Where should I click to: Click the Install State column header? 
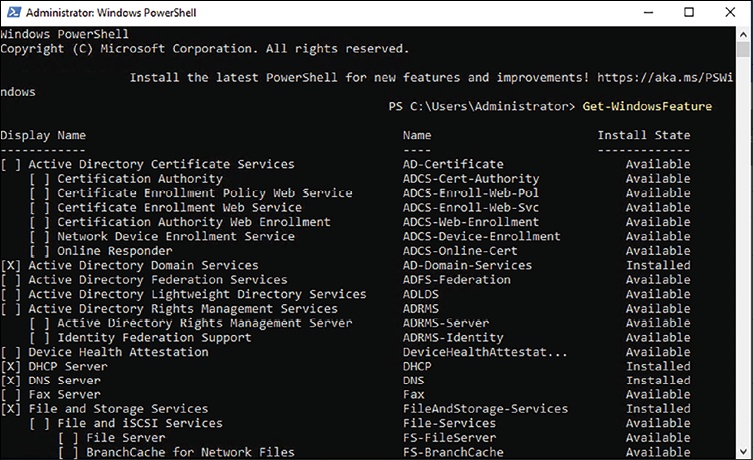pyautogui.click(x=644, y=135)
